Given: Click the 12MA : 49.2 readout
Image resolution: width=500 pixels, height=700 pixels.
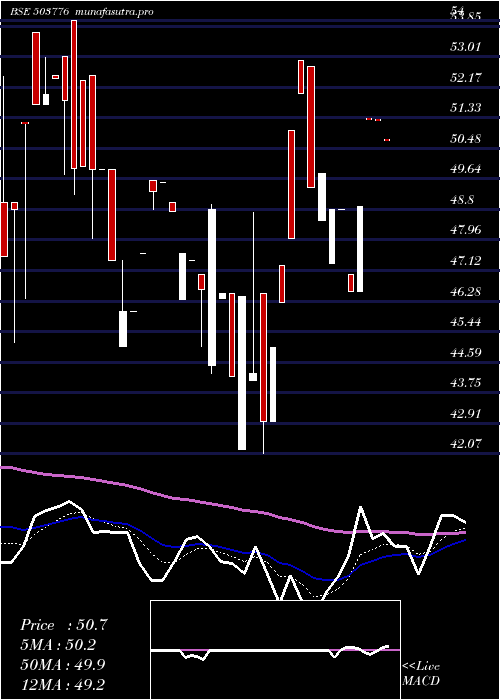Looking at the screenshot, I should coord(63,684).
